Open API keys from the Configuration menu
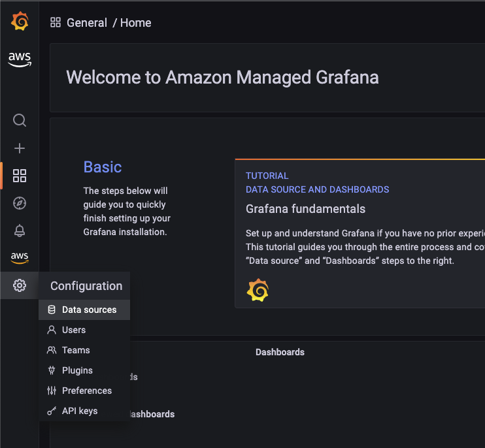485x448 pixels. pos(84,411)
